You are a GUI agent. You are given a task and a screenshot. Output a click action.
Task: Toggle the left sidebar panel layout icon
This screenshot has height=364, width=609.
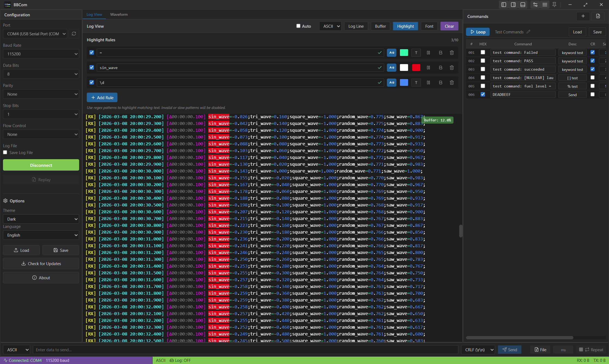504,5
